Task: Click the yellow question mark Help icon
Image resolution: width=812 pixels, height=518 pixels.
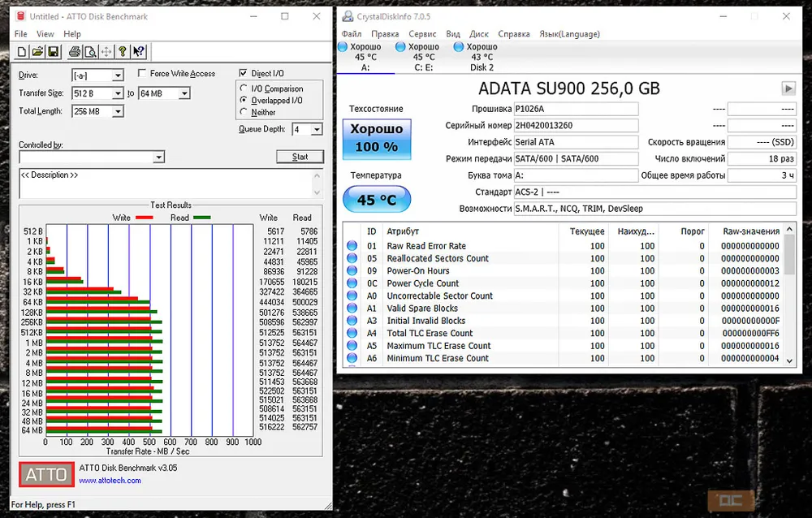Action: [x=122, y=52]
